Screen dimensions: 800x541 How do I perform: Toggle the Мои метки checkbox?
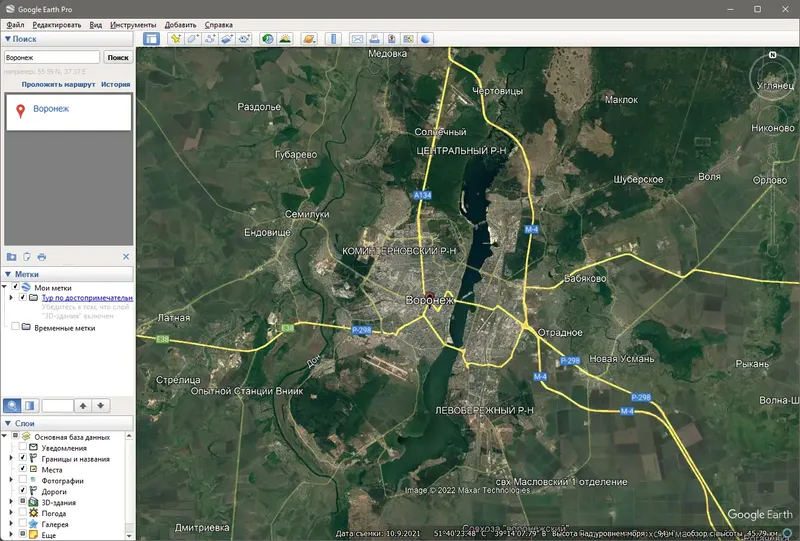pos(15,287)
